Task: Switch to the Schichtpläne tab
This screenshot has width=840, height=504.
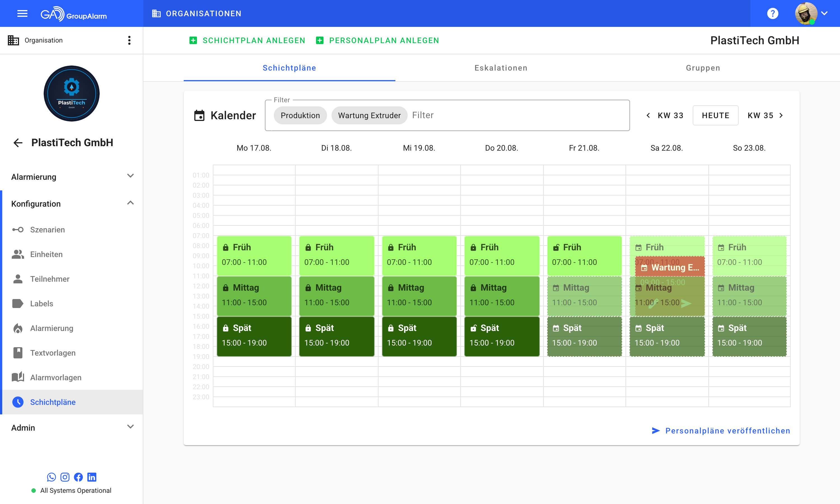Action: coord(289,68)
